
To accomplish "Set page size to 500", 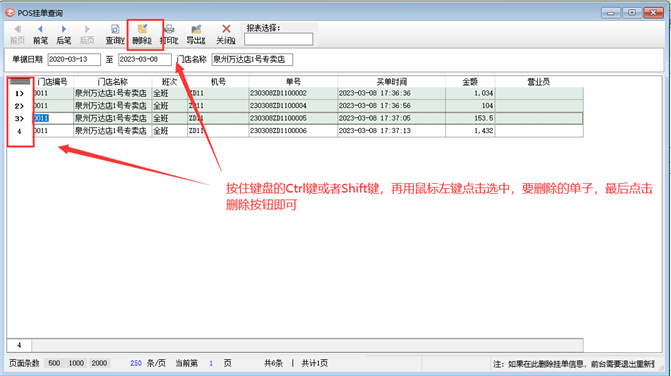I will click(x=54, y=363).
